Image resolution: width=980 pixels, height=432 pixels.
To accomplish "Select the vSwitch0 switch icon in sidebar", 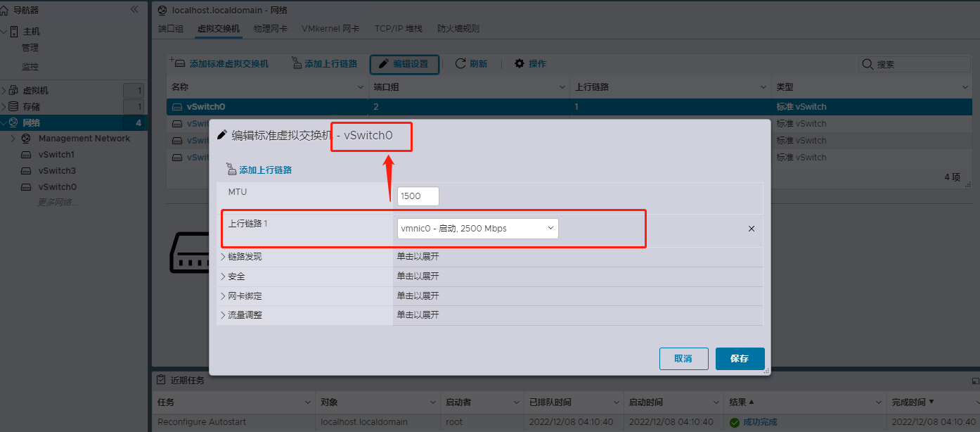I will click(25, 186).
